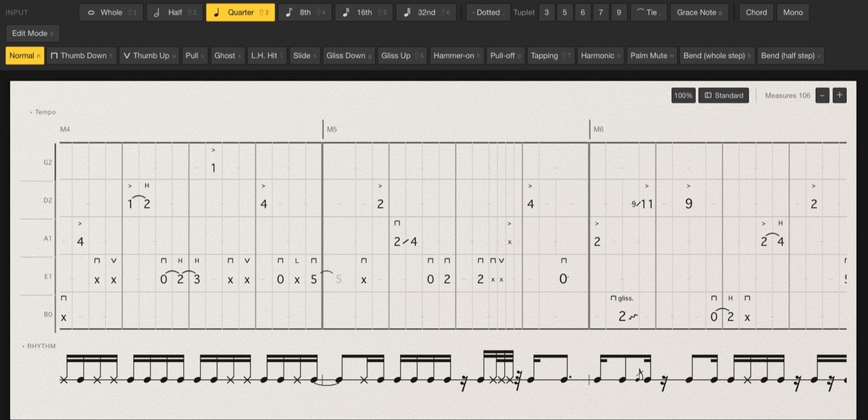This screenshot has height=420, width=868.
Task: Pick 32nd note duration
Action: [x=427, y=12]
